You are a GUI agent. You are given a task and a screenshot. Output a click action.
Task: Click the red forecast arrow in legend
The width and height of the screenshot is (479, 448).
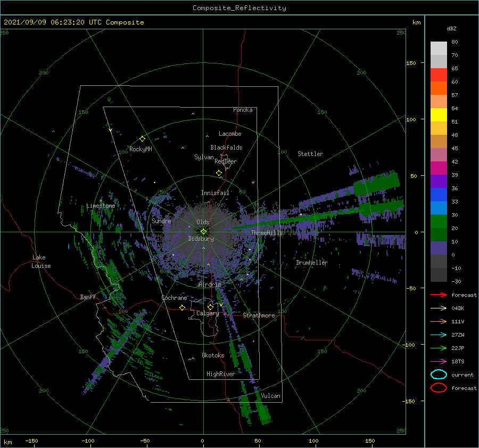(439, 295)
